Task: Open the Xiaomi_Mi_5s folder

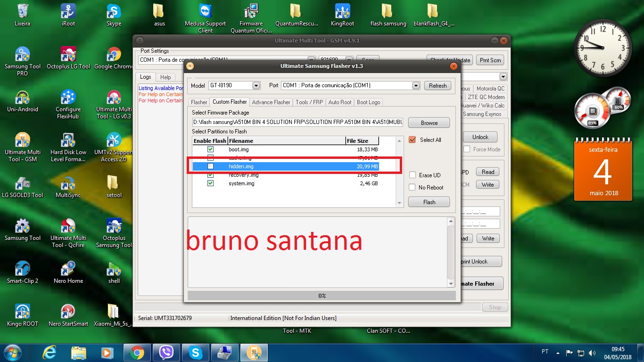Action: coord(114,315)
